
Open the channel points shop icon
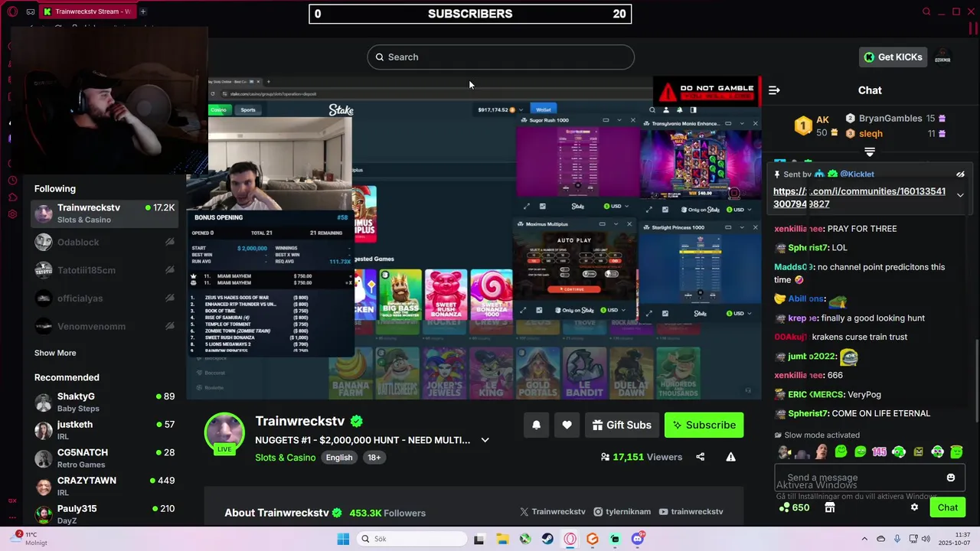[x=829, y=507]
